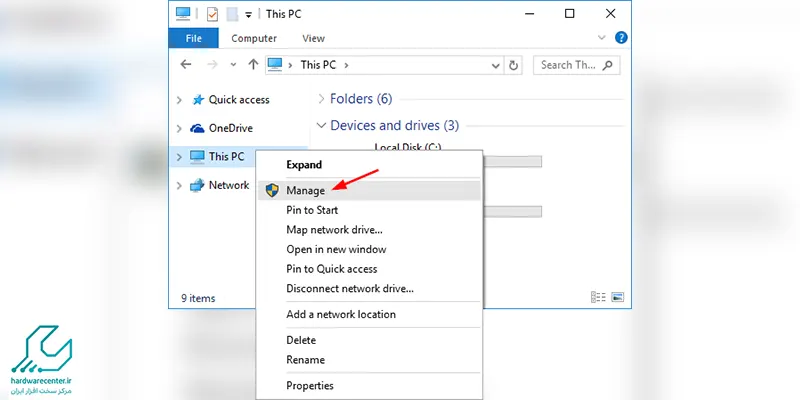Choose Properties from the context menu

[x=369, y=386]
